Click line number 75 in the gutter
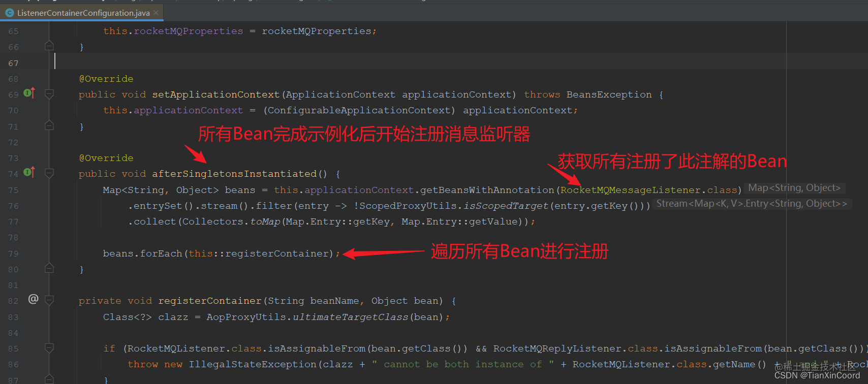 [13, 190]
